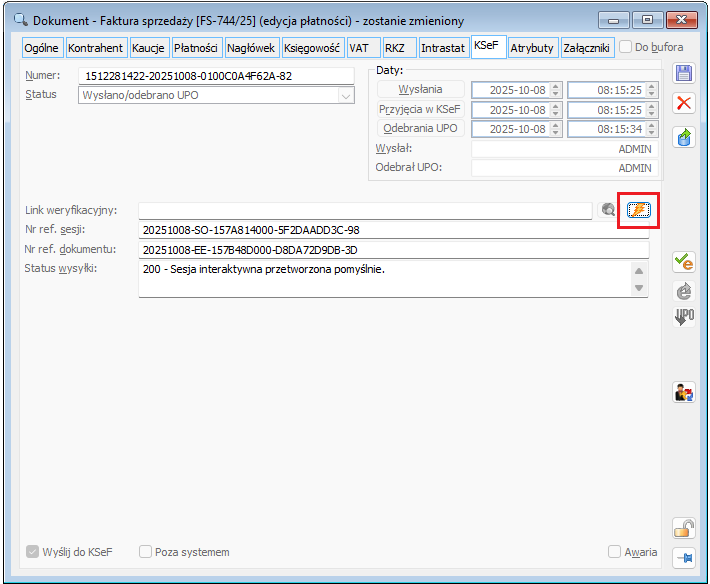Open the Kontrahent tab

pyautogui.click(x=95, y=48)
